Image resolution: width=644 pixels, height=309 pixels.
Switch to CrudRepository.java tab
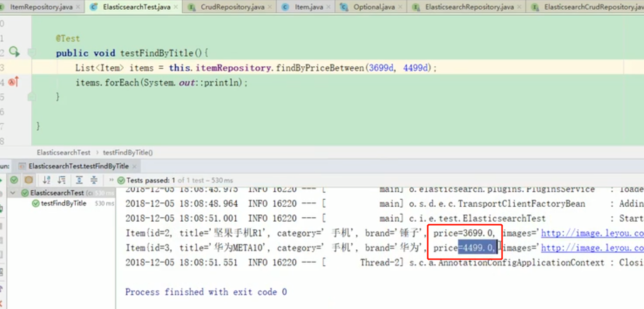tap(232, 7)
